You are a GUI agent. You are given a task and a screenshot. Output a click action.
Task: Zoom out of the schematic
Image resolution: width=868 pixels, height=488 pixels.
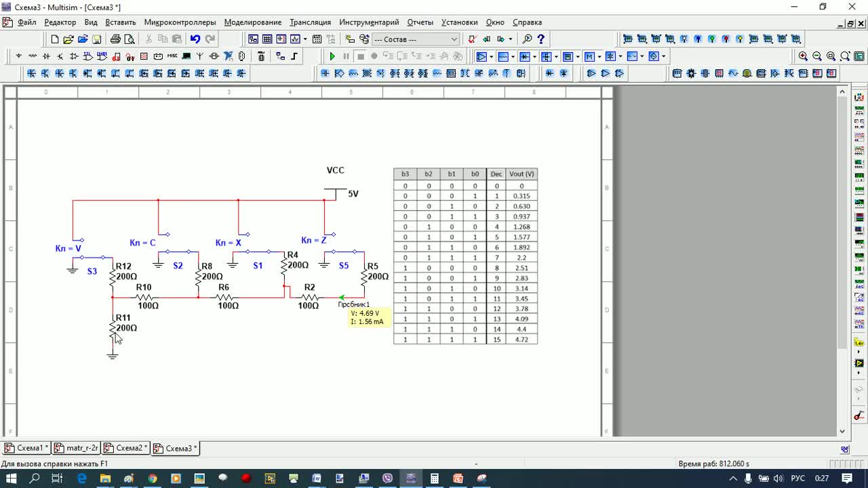click(817, 56)
